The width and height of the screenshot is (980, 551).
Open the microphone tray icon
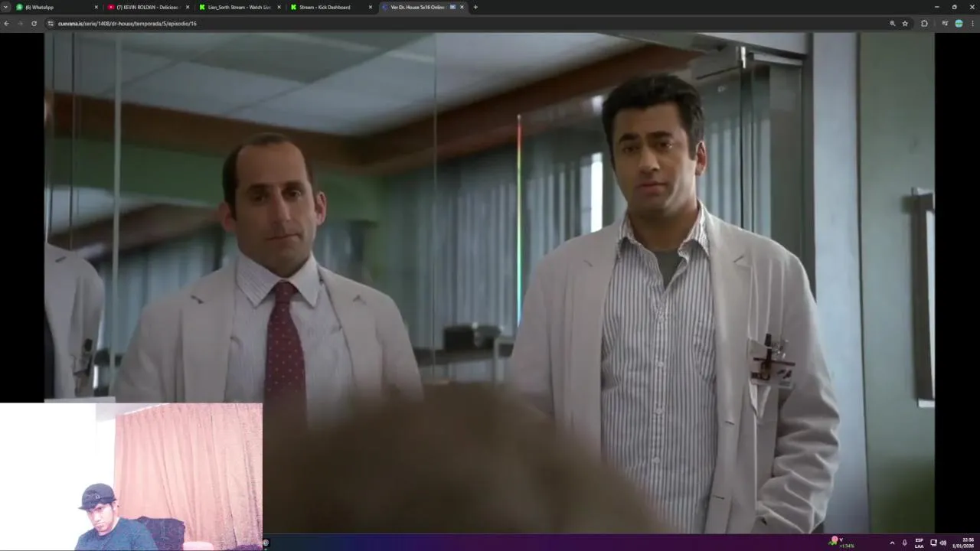point(905,543)
